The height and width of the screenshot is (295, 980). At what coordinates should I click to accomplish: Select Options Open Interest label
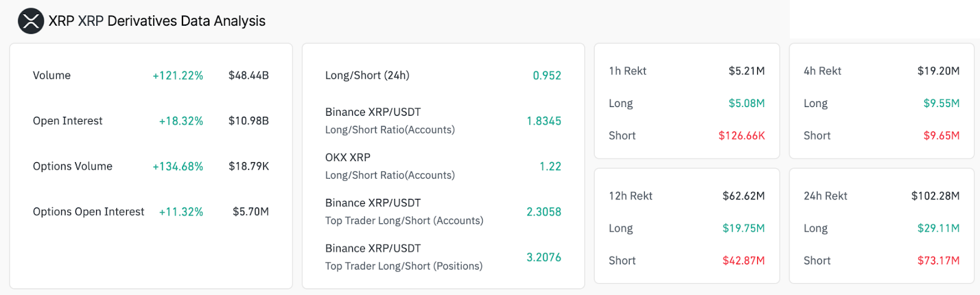pos(88,212)
